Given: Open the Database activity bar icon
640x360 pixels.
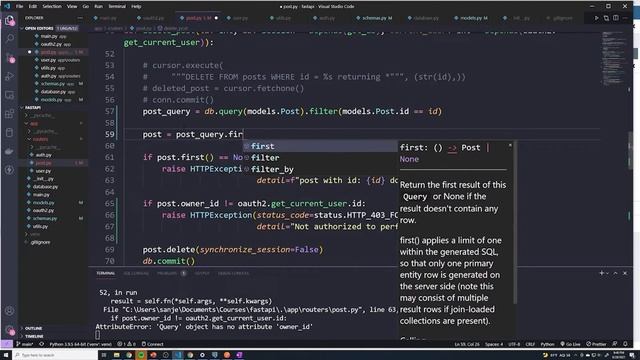Looking at the screenshot, I should coord(9,133).
